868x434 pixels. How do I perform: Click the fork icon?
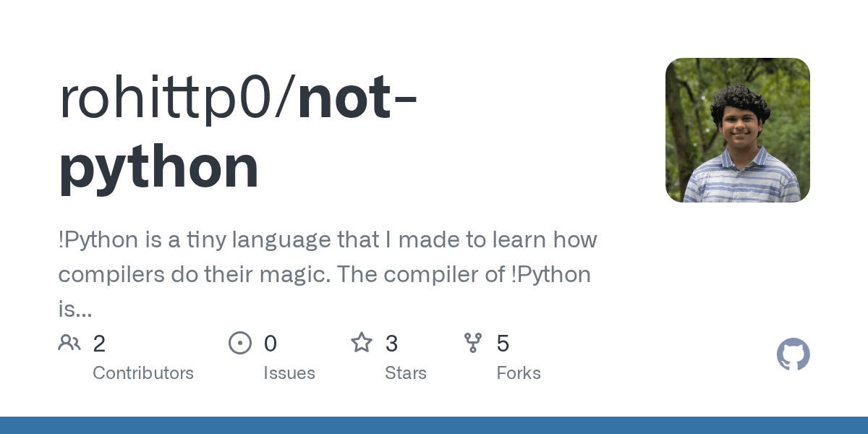coord(473,343)
